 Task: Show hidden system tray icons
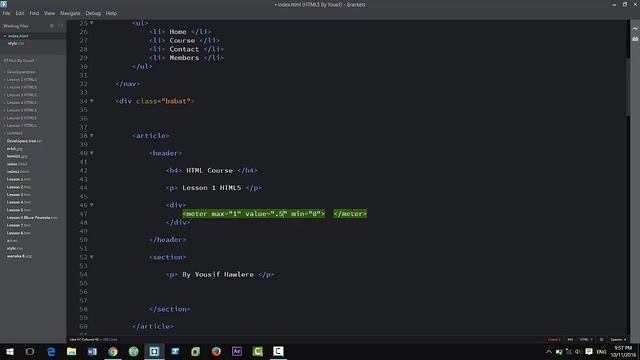point(549,352)
